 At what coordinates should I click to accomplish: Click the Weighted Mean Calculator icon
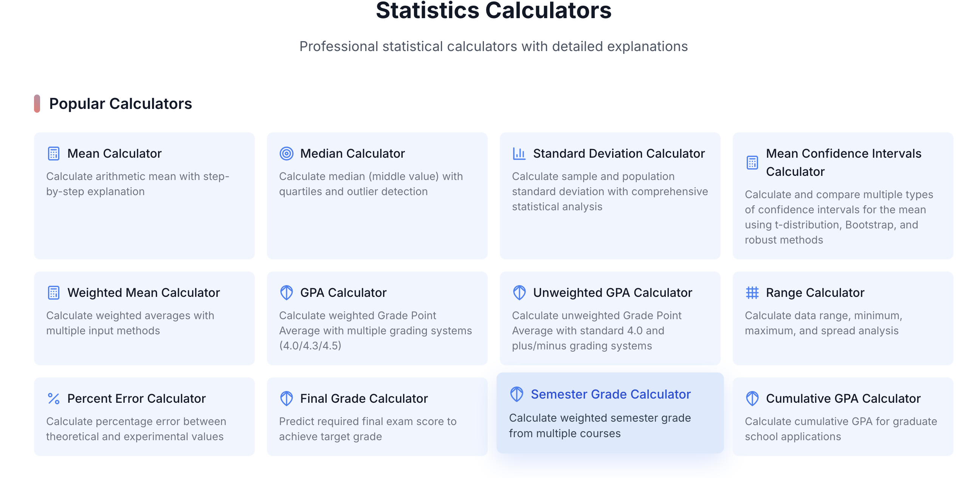(54, 293)
